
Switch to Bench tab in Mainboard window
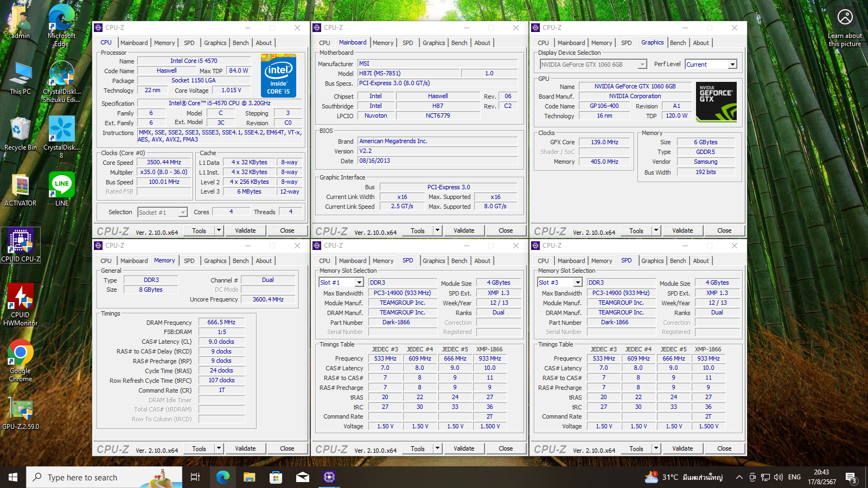click(x=459, y=43)
